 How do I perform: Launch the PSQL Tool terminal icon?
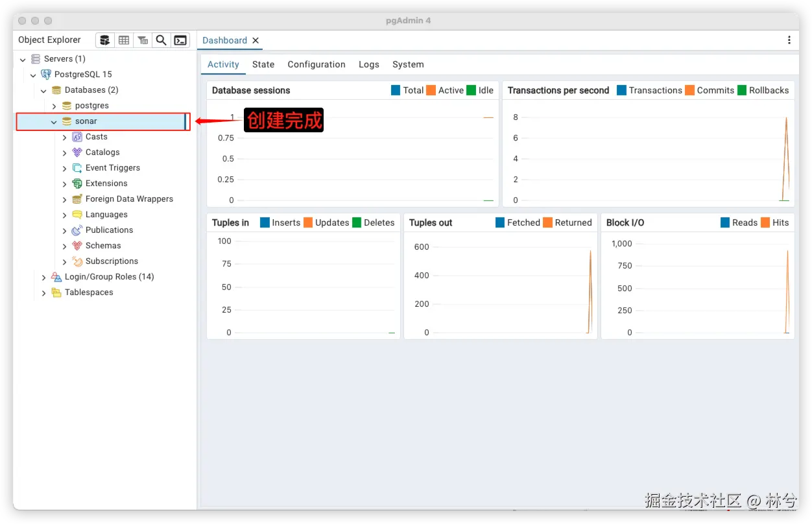[x=180, y=40]
